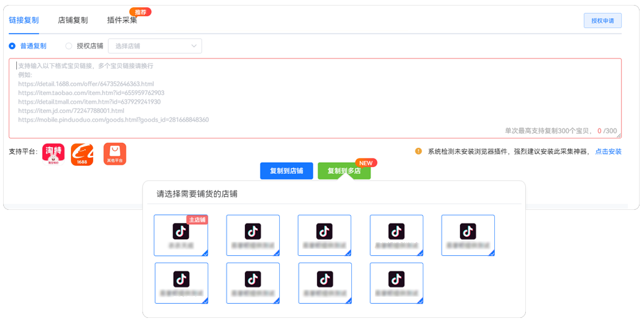
Task: Click the orange warning icon before plugin notice
Action: tap(418, 151)
